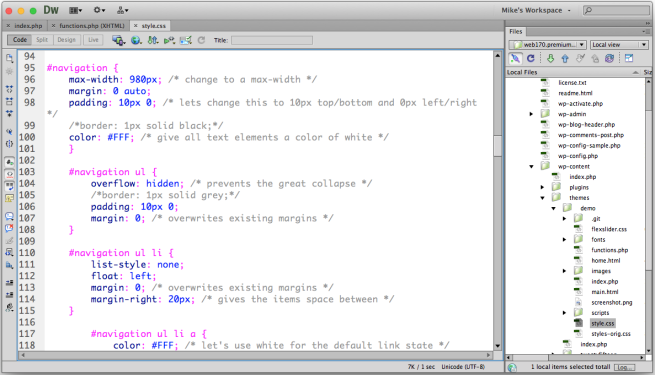This screenshot has width=655, height=375.
Task: Open the Files panel options menu
Action: 646,31
